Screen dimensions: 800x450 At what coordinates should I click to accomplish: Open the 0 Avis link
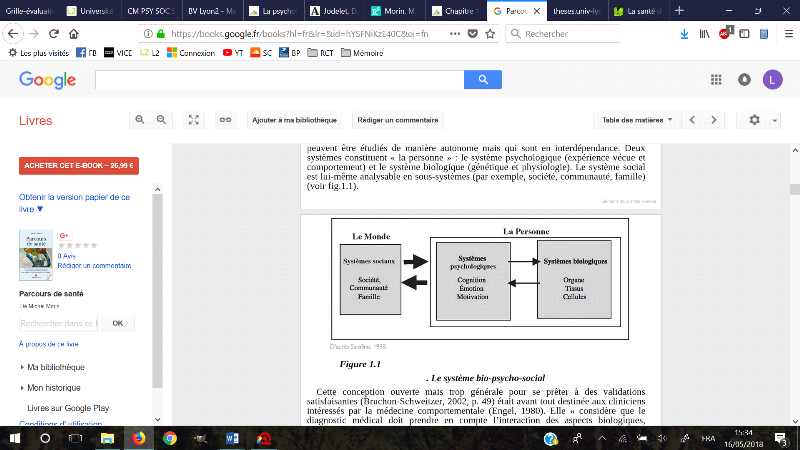click(66, 256)
